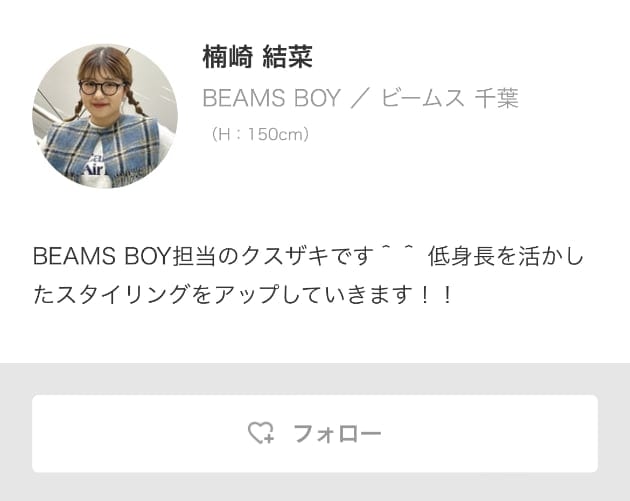The width and height of the screenshot is (630, 501).
Task: Click the フォロー follow button
Action: coord(315,434)
